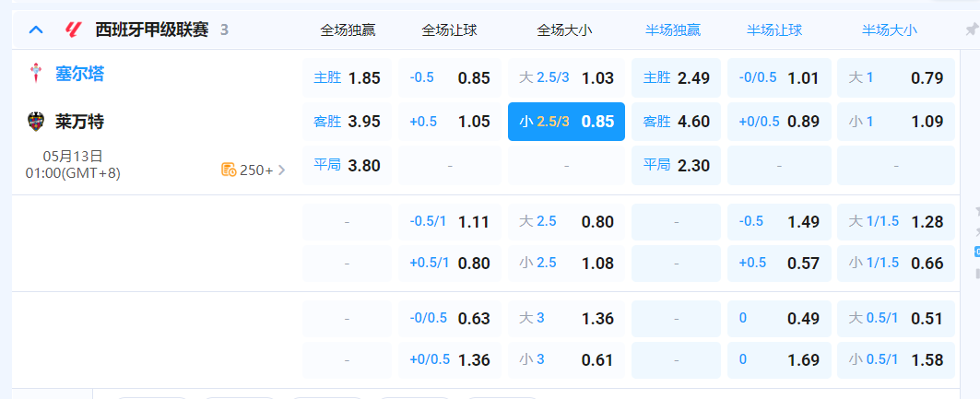This screenshot has height=399, width=980.
Task: Pick half handicap 0 at 1.69
Action: (x=779, y=360)
